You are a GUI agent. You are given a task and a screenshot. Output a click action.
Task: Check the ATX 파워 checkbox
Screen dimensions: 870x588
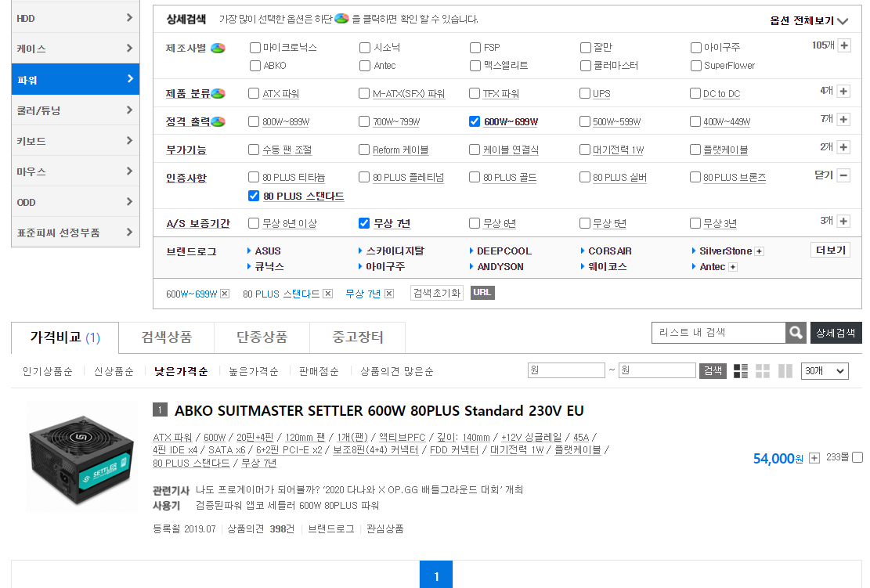[254, 93]
